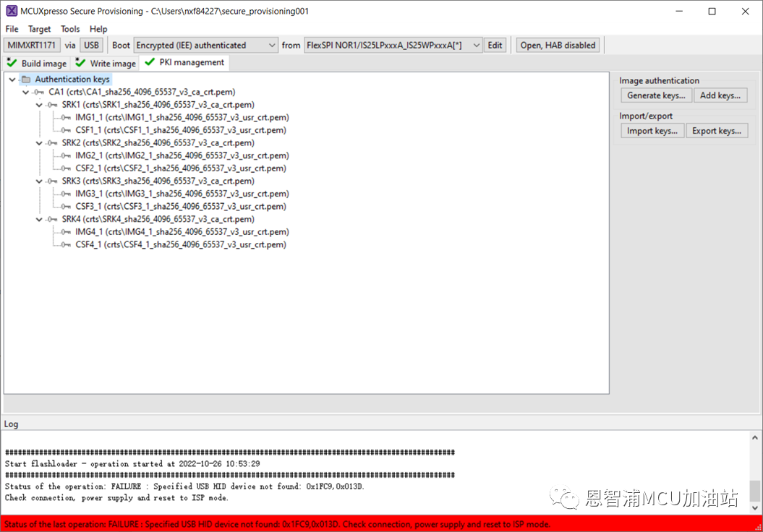Collapse the CA1 certificate node
The image size is (763, 532).
(26, 92)
